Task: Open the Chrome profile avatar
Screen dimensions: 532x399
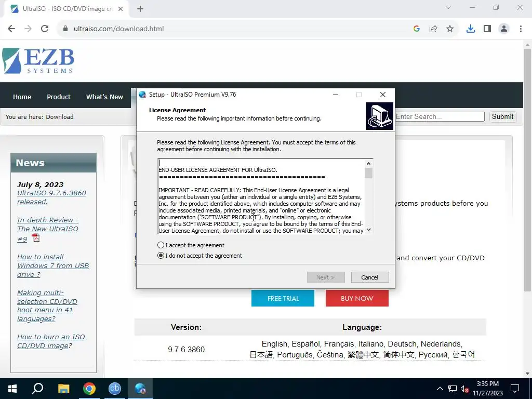Action: coord(504,29)
